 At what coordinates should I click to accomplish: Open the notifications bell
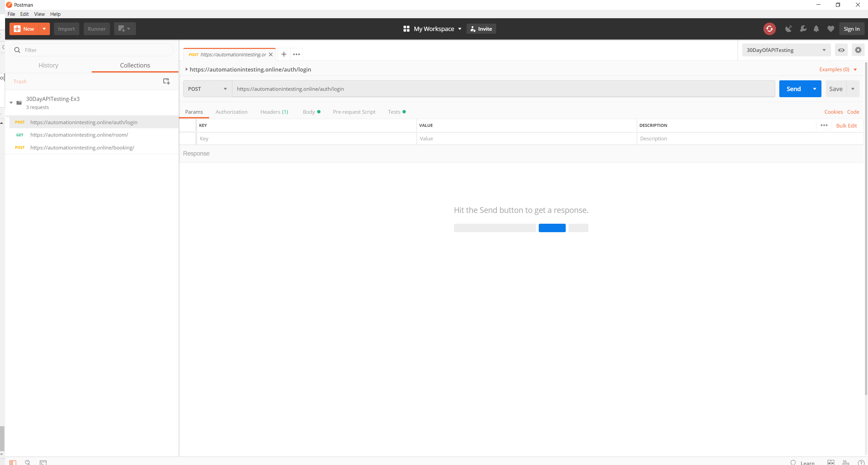pyautogui.click(x=816, y=29)
